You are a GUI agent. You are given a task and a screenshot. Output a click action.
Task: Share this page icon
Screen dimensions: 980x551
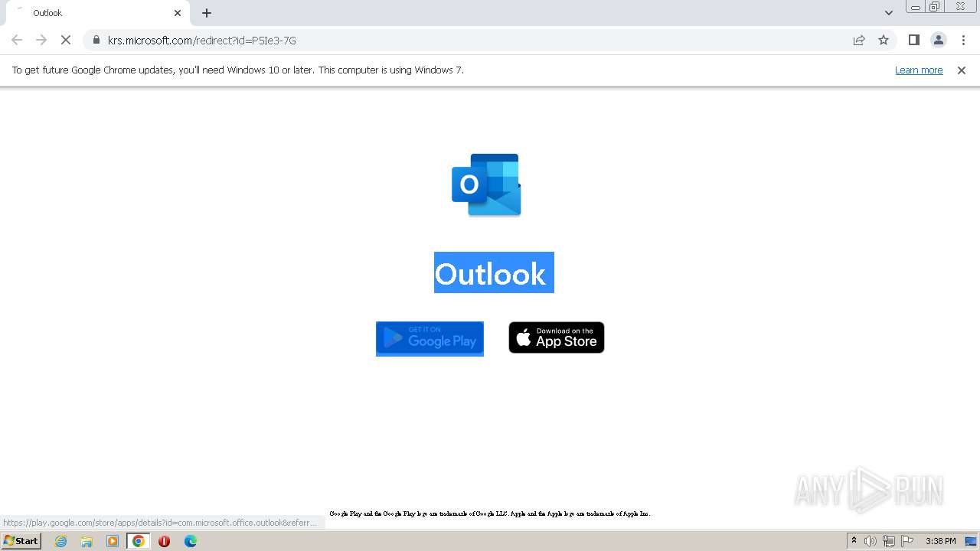point(859,40)
